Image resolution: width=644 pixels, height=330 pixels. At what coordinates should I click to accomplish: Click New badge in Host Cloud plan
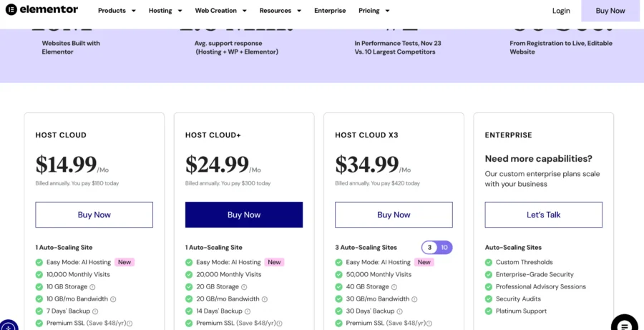(125, 262)
